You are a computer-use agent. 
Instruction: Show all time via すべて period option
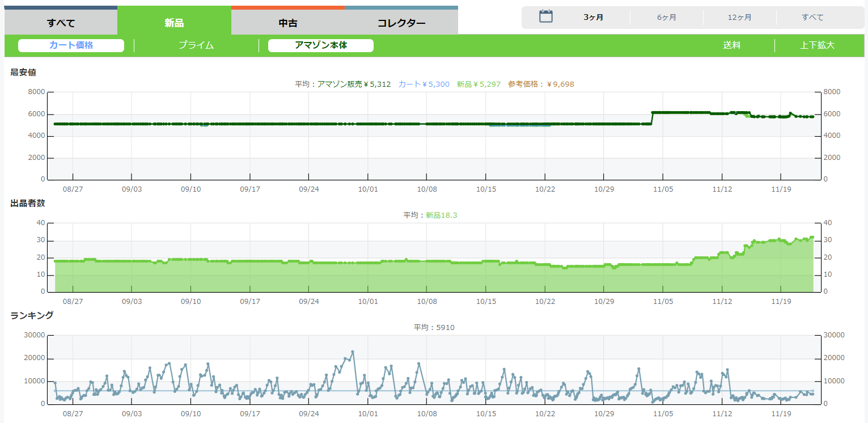tap(812, 18)
